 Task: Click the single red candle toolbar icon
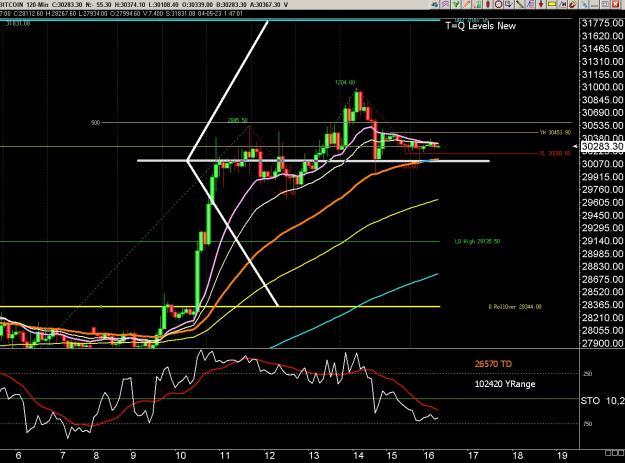click(487, 4)
